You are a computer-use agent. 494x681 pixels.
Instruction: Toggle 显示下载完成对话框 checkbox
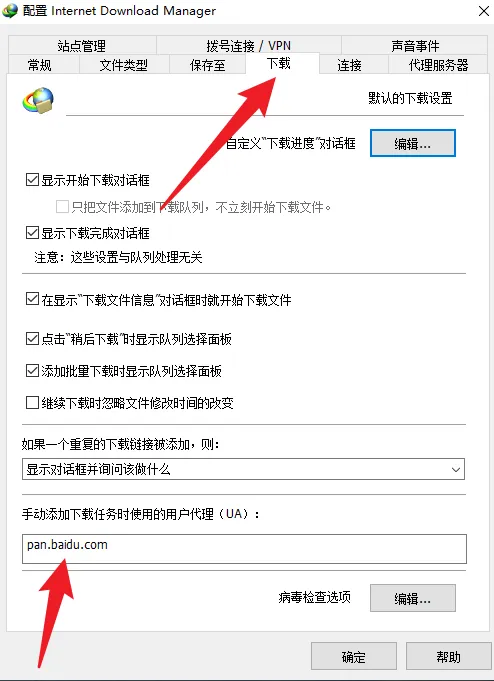coord(32,233)
